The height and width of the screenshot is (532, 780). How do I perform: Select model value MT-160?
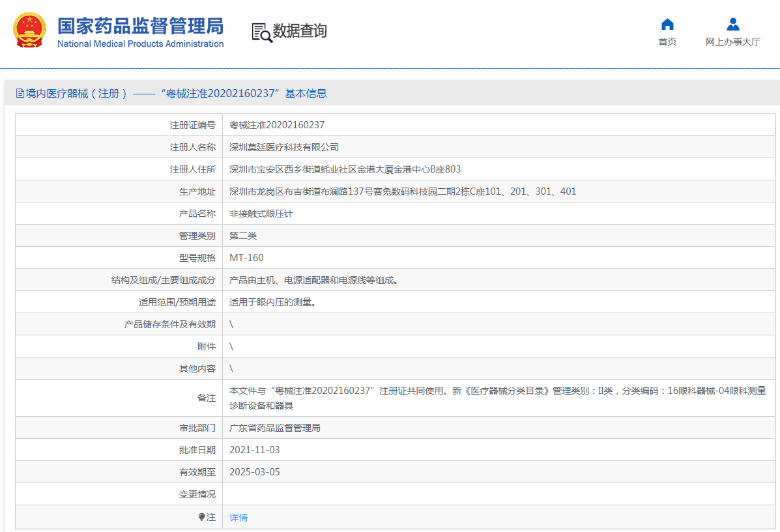246,258
